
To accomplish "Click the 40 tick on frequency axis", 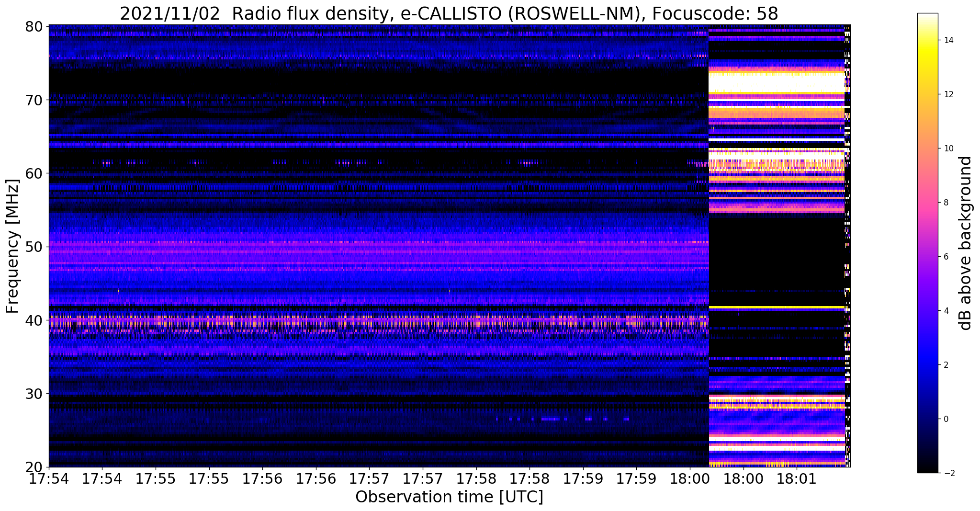I will [34, 320].
